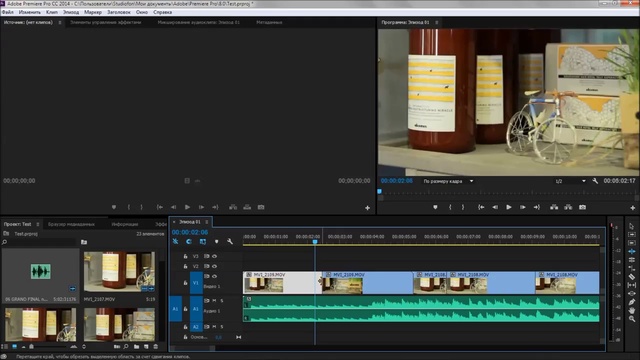The width and height of the screenshot is (640, 360).
Task: Toggle Snap in the timeline toolbar
Action: [189, 242]
